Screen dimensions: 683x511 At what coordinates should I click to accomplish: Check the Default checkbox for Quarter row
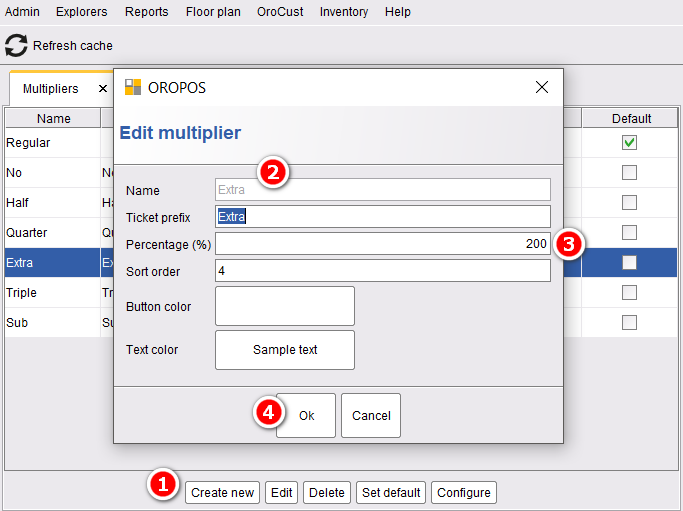pyautogui.click(x=629, y=233)
